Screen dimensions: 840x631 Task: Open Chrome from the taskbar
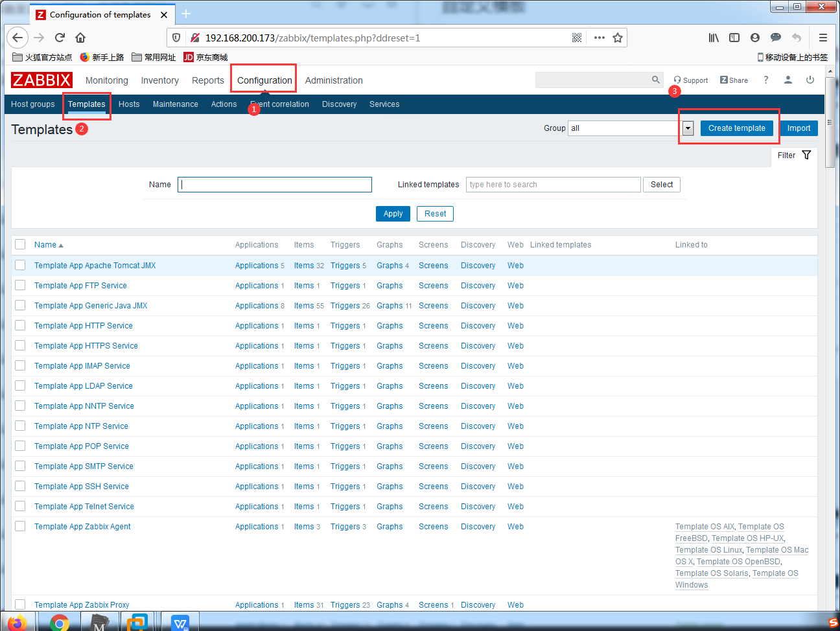tap(60, 622)
